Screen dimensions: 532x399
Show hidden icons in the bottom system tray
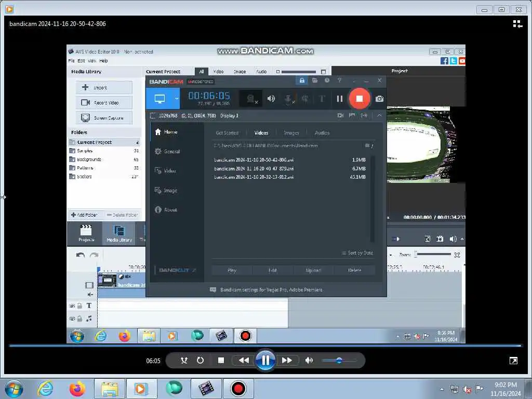[442, 389]
